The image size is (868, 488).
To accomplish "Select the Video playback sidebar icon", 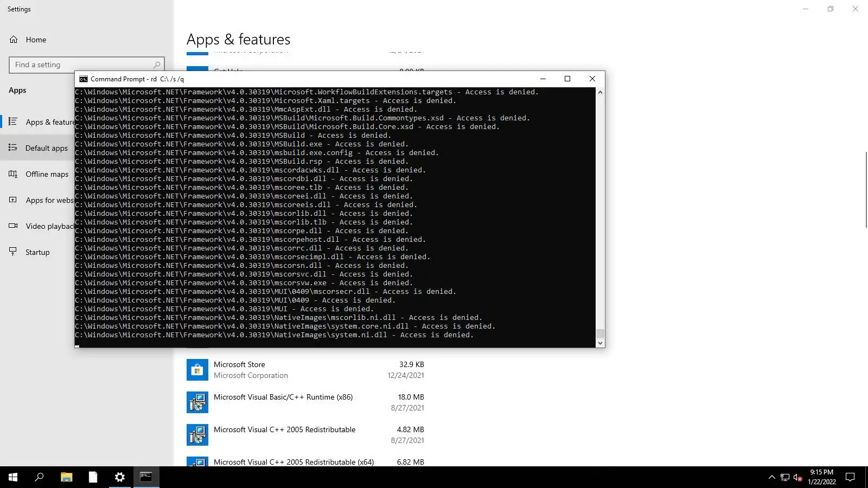I will [x=13, y=226].
